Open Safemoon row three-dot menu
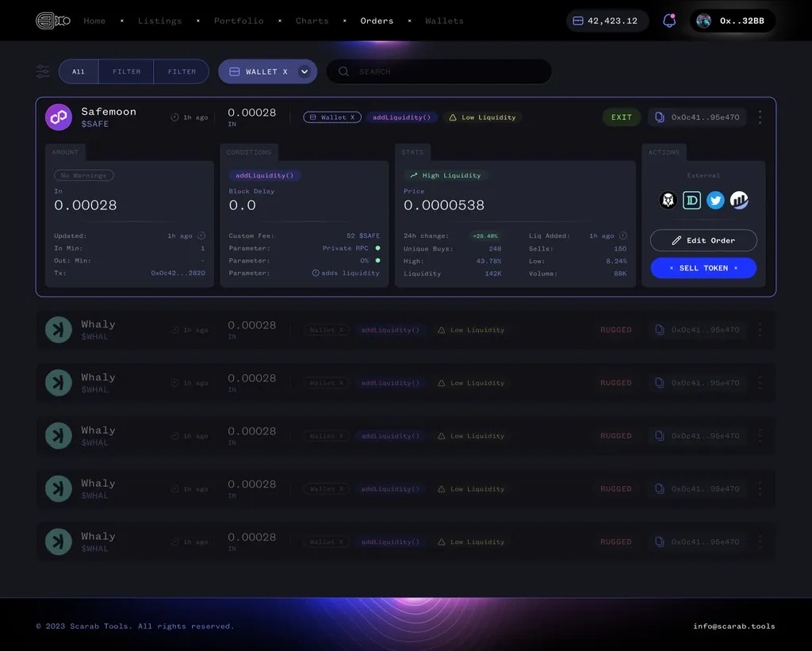Screen dimensions: 812x651 click(760, 117)
